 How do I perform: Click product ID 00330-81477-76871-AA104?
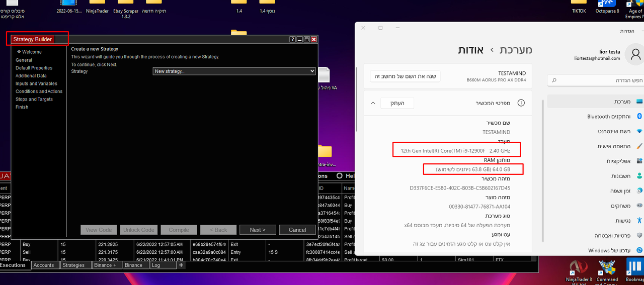pyautogui.click(x=479, y=207)
